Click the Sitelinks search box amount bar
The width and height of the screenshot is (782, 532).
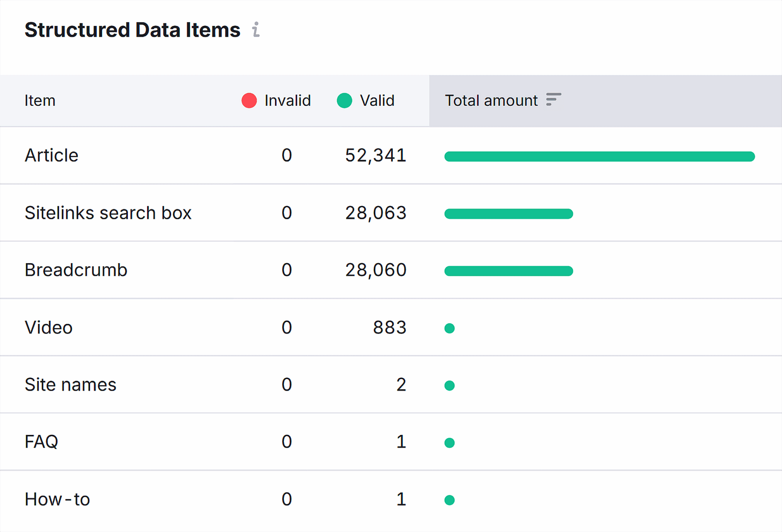click(509, 214)
